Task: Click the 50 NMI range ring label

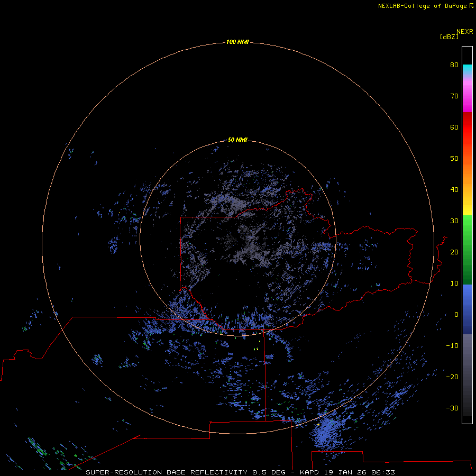Action: click(x=237, y=140)
